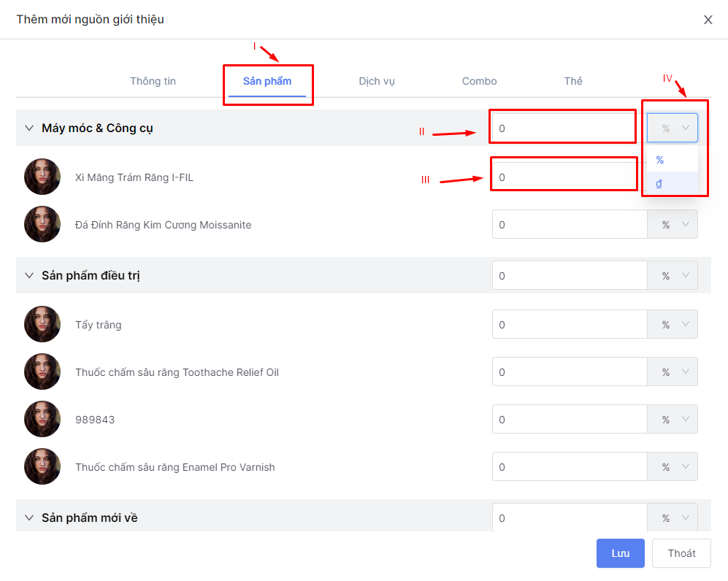Switch to the Thông tin tab

click(x=153, y=81)
